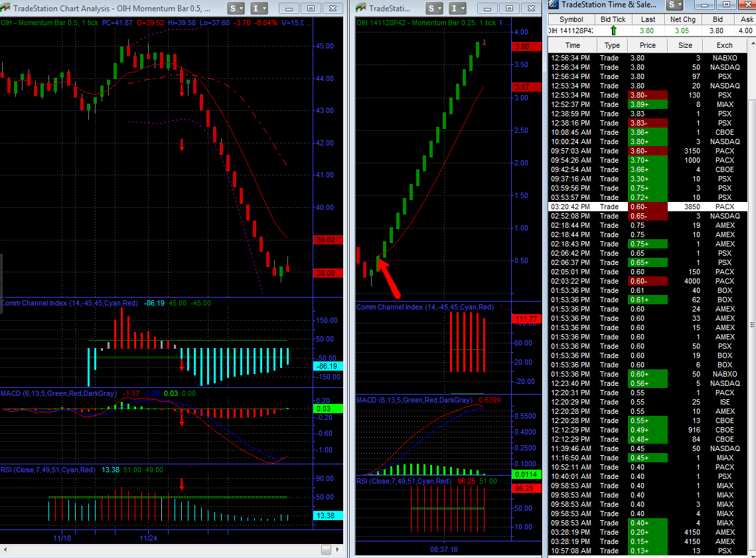Image resolution: width=756 pixels, height=558 pixels.
Task: Click the Net Chg column header
Action: pyautogui.click(x=683, y=19)
